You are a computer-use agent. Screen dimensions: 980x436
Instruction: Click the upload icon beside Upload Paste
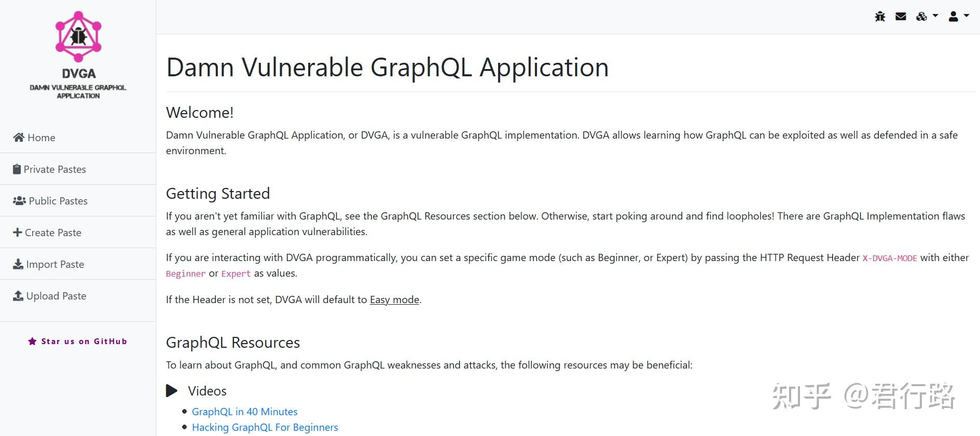pos(17,295)
